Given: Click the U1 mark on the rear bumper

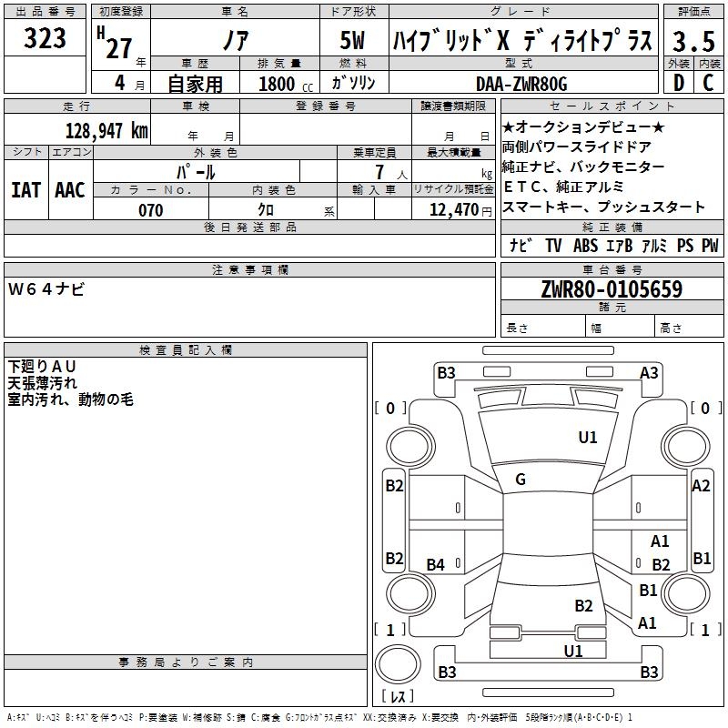Looking at the screenshot, I should tap(573, 651).
